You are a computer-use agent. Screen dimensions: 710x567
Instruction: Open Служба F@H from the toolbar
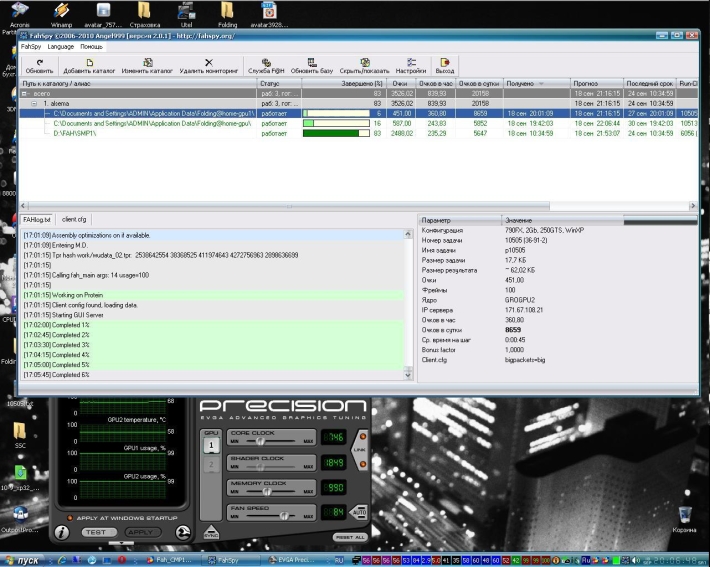[x=266, y=66]
